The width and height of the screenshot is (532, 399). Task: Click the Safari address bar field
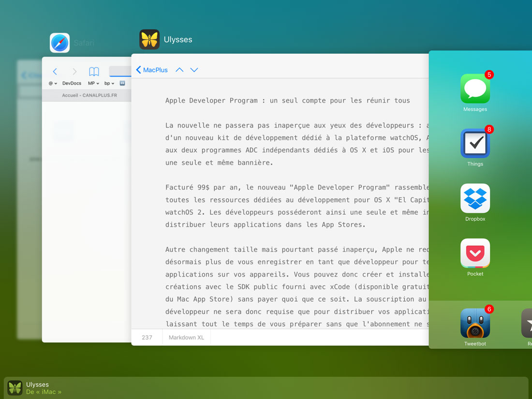[120, 71]
